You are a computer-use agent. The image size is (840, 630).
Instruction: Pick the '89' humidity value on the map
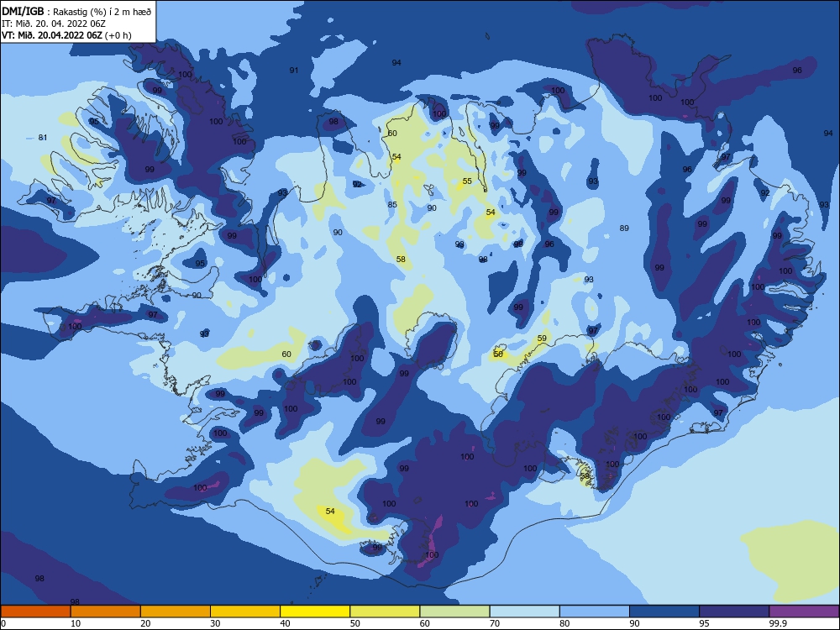point(624,228)
